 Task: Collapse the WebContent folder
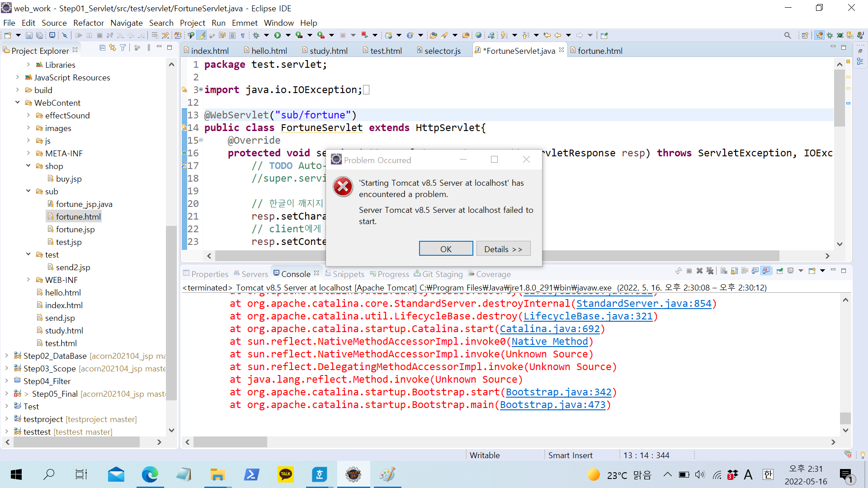18,103
